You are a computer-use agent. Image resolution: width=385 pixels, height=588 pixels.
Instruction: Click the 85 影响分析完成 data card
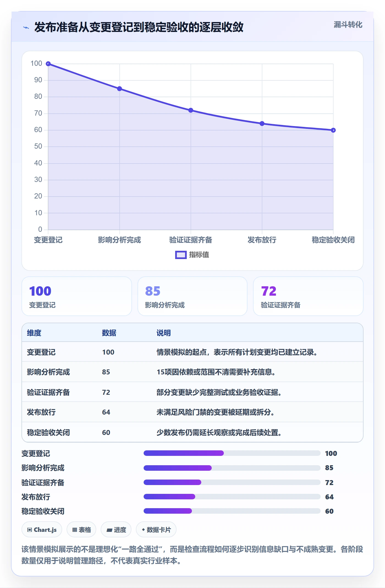pos(193,296)
